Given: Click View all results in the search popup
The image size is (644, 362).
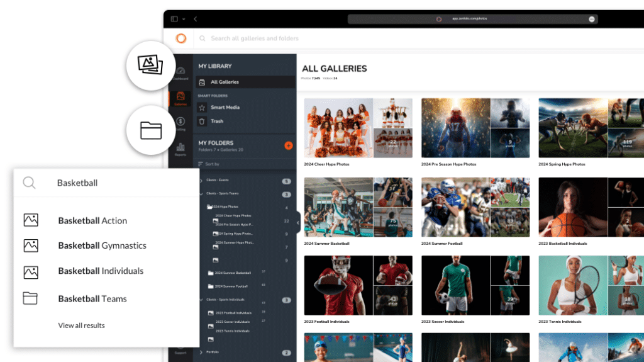Looking at the screenshot, I should pos(81,325).
